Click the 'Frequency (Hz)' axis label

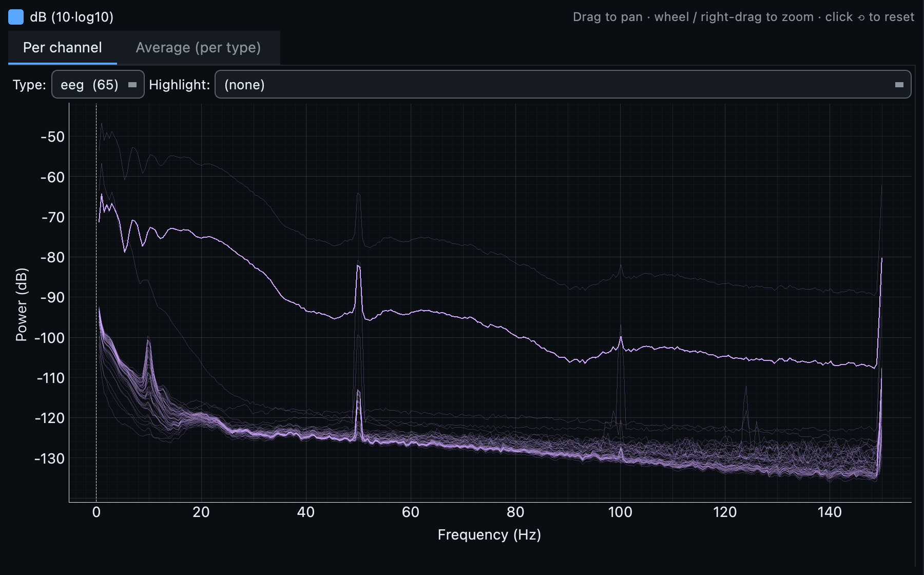click(x=489, y=535)
